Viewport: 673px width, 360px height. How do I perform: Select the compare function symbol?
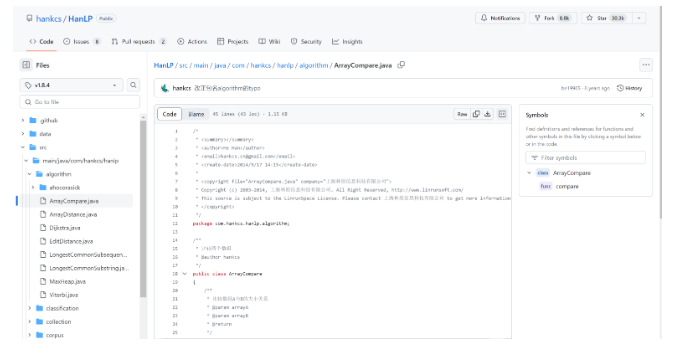coord(567,186)
